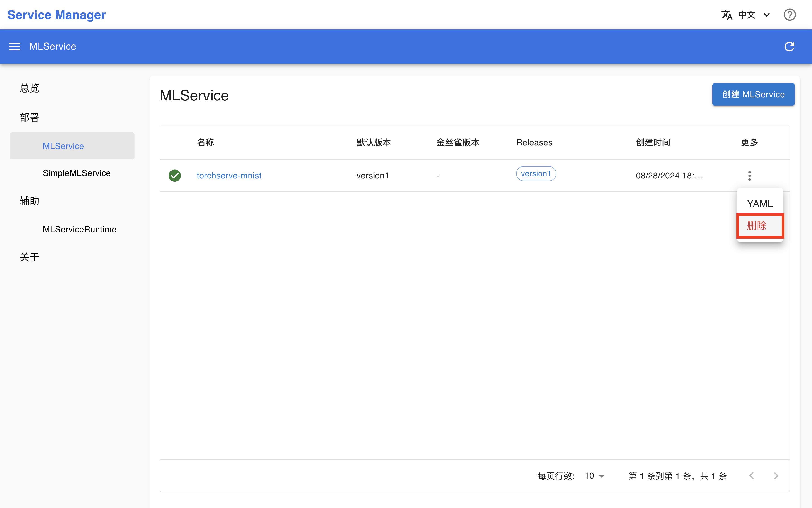Go to the next page arrow
Viewport: 812px width, 508px height.
coord(776,475)
